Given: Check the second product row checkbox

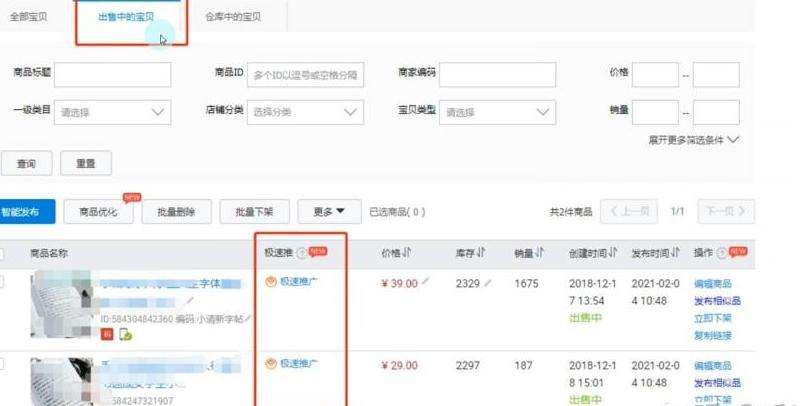Looking at the screenshot, I should pyautogui.click(x=2, y=365).
